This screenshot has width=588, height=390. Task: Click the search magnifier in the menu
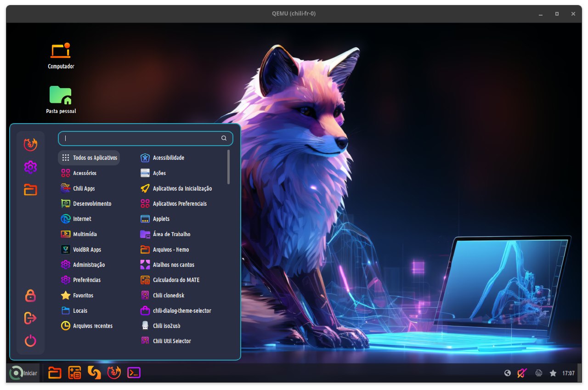point(224,138)
